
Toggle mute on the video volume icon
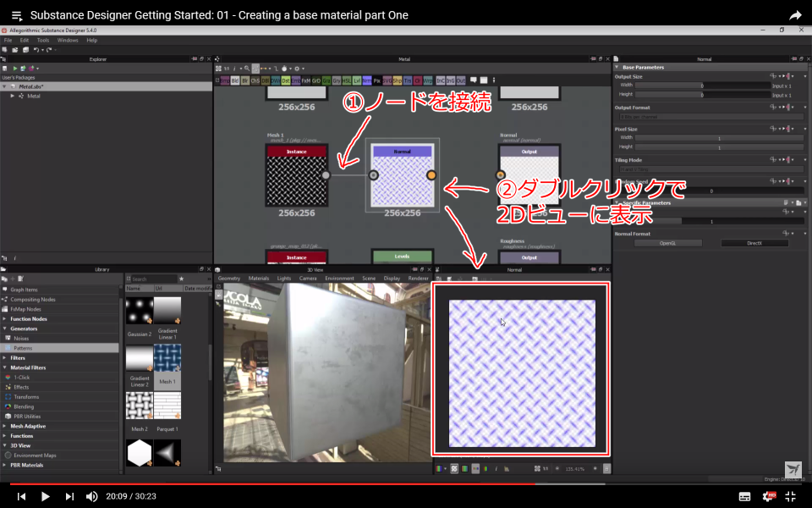coord(91,497)
